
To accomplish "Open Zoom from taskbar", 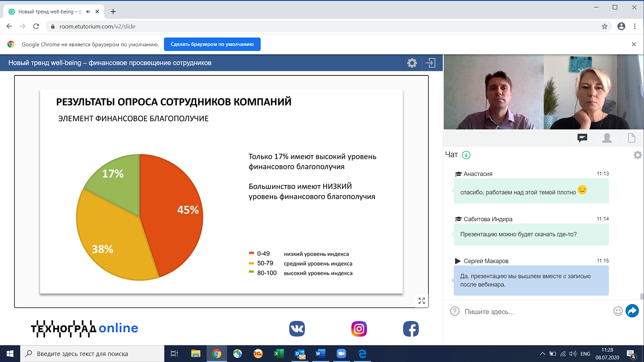I will pyautogui.click(x=341, y=354).
